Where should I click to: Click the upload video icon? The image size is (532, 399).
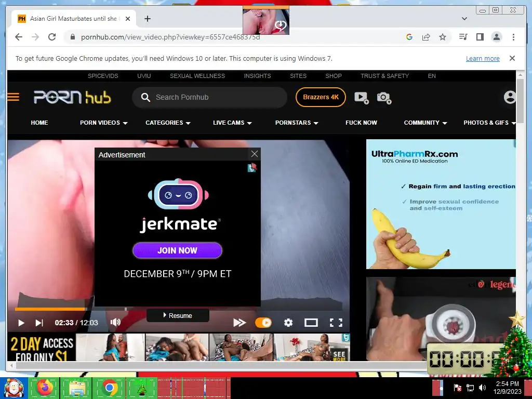362,98
